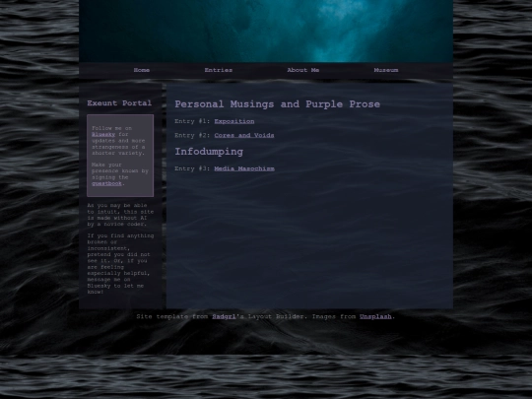Open the Unsplash footer link

click(375, 316)
